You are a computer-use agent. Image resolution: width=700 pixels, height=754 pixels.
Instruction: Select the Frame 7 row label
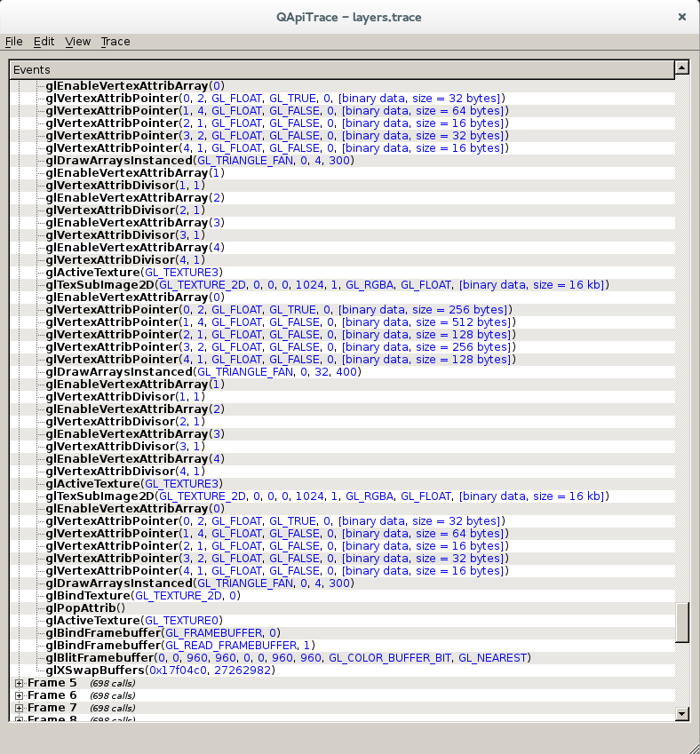point(52,709)
